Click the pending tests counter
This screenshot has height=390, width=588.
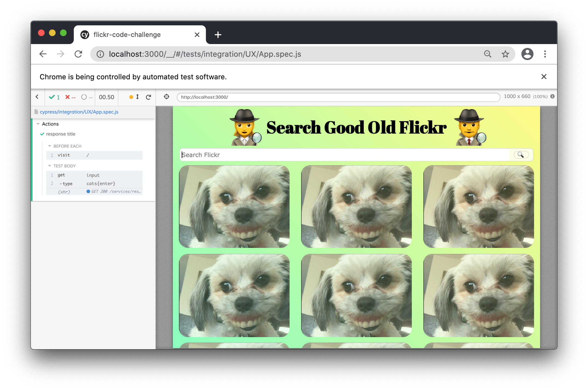(87, 97)
